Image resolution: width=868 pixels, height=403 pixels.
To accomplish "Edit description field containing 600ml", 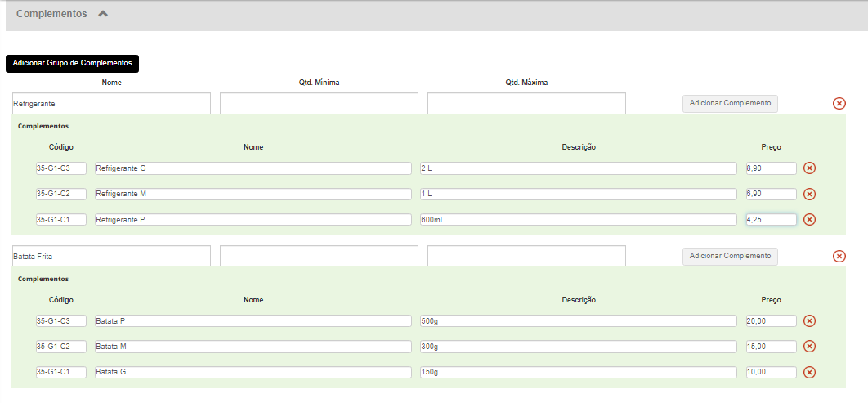I will (579, 220).
